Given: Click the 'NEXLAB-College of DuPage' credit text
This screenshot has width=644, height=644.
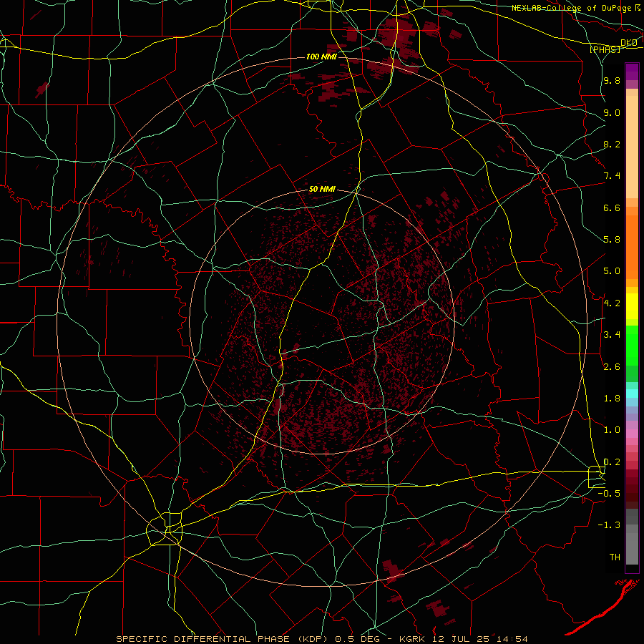Looking at the screenshot, I should [x=572, y=8].
